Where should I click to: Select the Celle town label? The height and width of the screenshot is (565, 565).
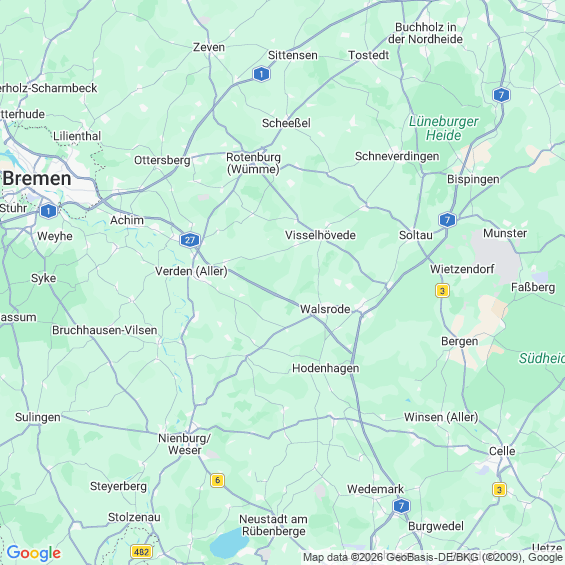pos(502,451)
